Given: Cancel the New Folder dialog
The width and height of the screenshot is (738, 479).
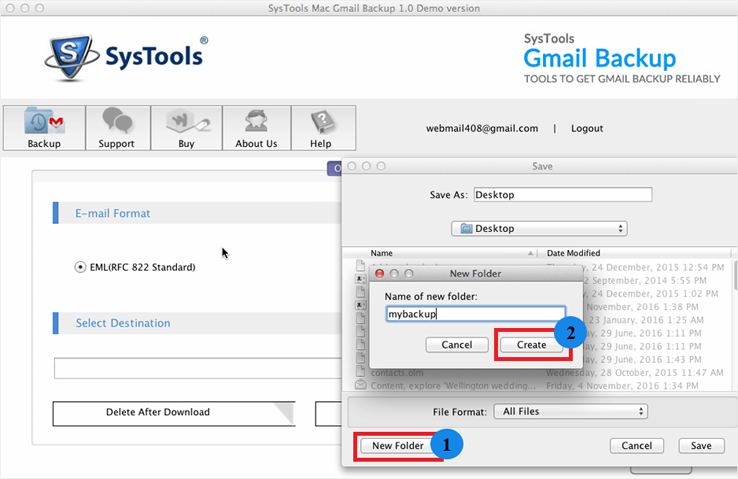Looking at the screenshot, I should point(457,345).
